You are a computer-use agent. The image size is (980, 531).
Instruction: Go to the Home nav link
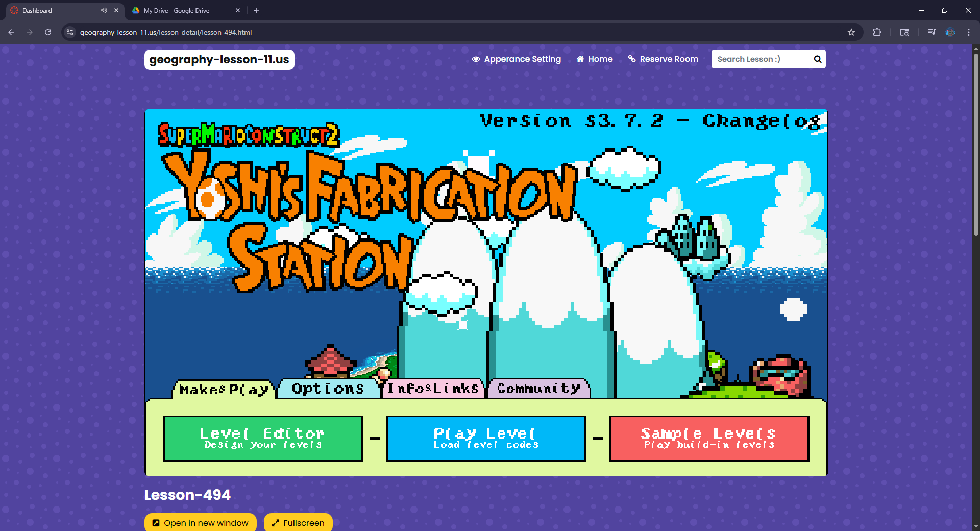point(595,59)
